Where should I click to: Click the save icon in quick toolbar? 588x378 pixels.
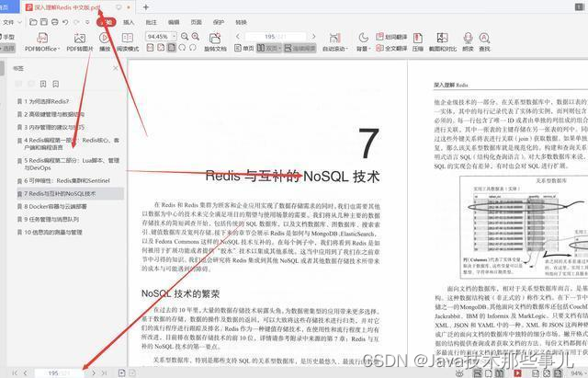point(44,22)
